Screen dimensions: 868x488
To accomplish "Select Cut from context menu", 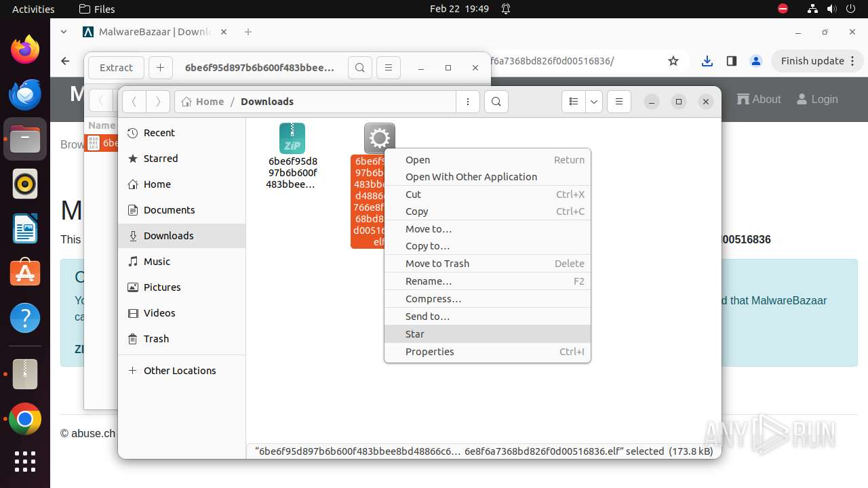I will pos(488,195).
